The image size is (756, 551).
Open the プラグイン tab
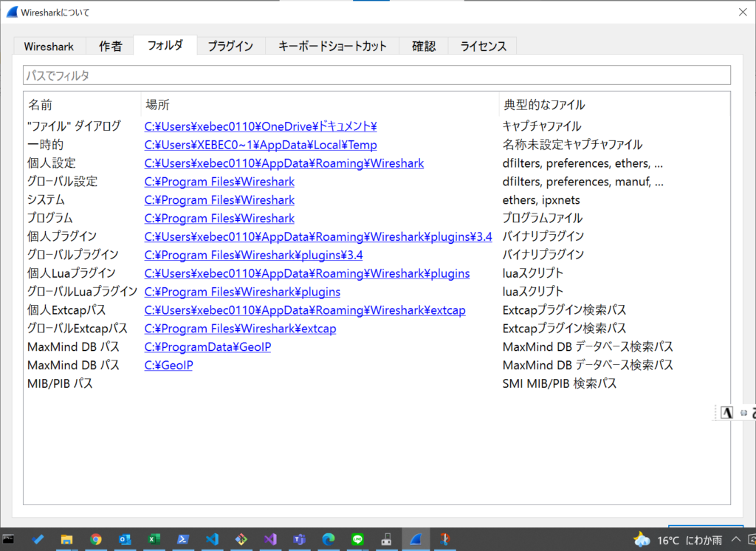tap(230, 47)
